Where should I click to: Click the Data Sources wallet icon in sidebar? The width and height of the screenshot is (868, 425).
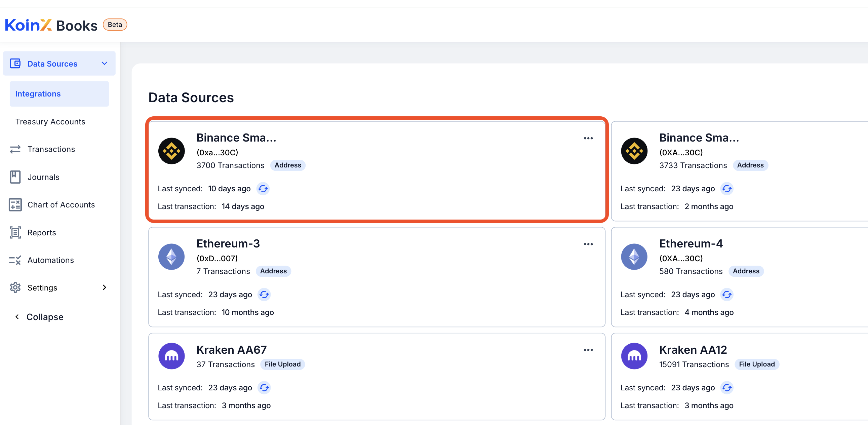(15, 63)
